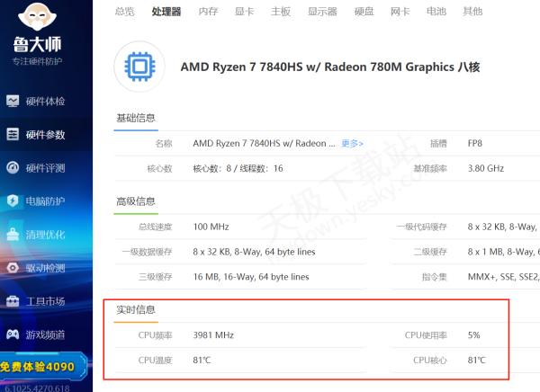Click 更多> link beside processor name
This screenshot has height=392, width=540.
pyautogui.click(x=352, y=144)
